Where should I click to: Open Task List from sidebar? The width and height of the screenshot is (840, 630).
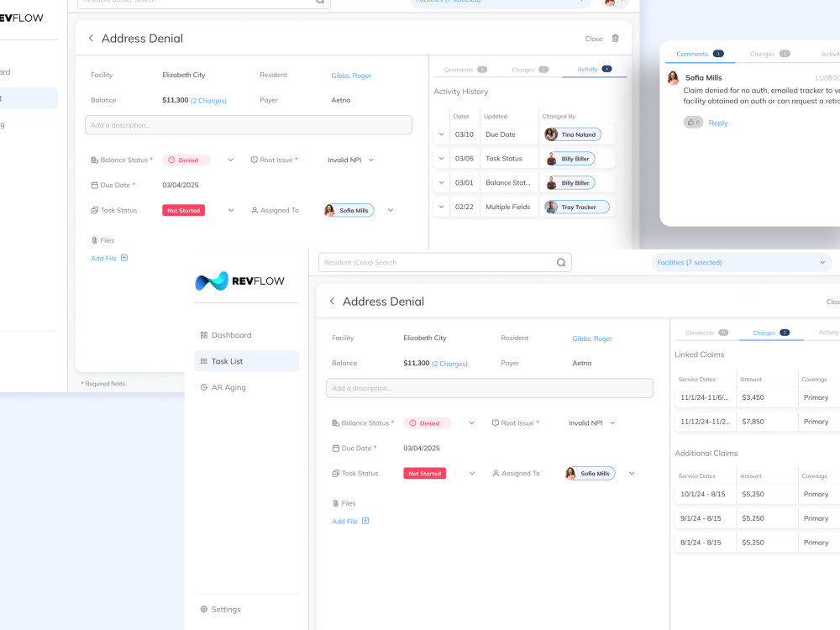pyautogui.click(x=246, y=361)
